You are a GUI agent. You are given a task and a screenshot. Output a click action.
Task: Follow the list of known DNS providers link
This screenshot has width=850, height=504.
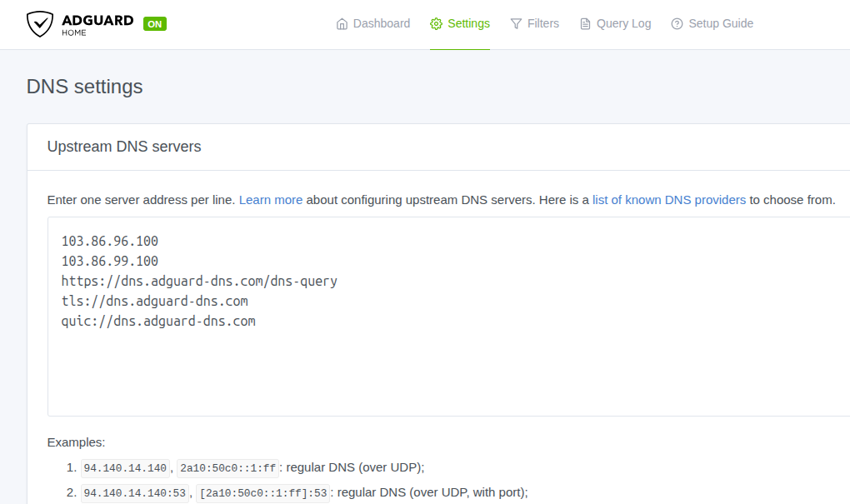[668, 200]
